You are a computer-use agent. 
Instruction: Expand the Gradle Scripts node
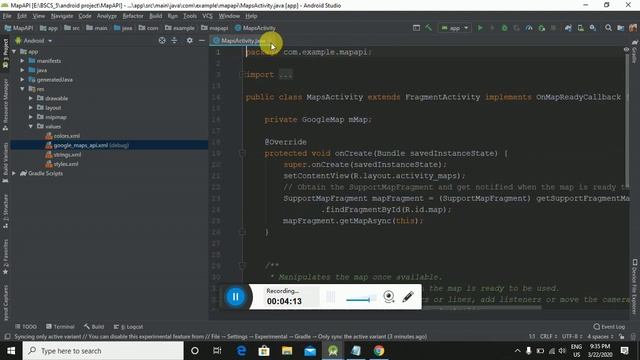click(x=14, y=173)
